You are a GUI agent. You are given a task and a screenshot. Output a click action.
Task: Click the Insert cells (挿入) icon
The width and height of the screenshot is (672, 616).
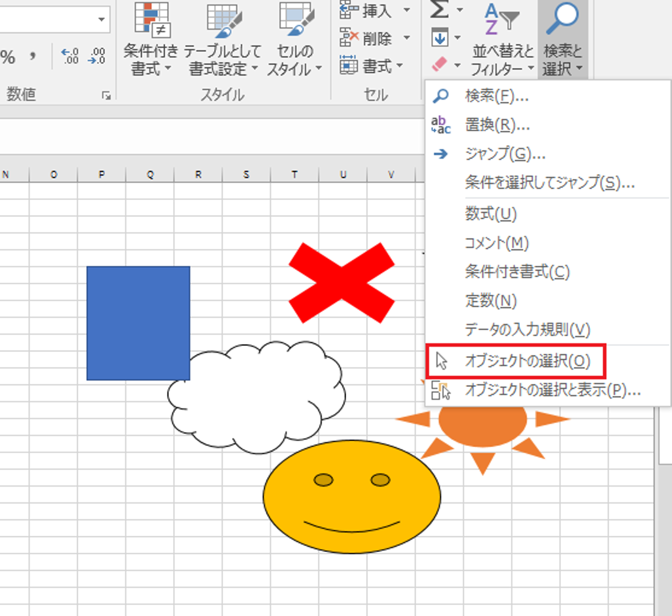pyautogui.click(x=349, y=10)
